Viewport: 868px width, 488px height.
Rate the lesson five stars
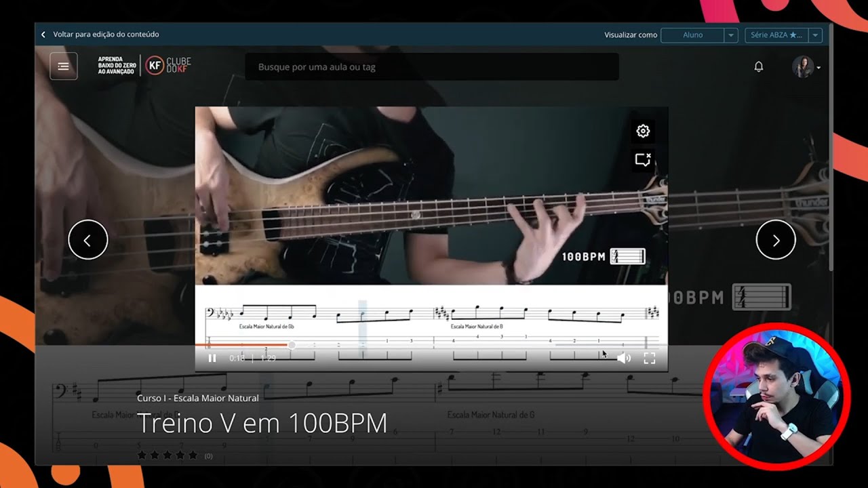tap(193, 455)
